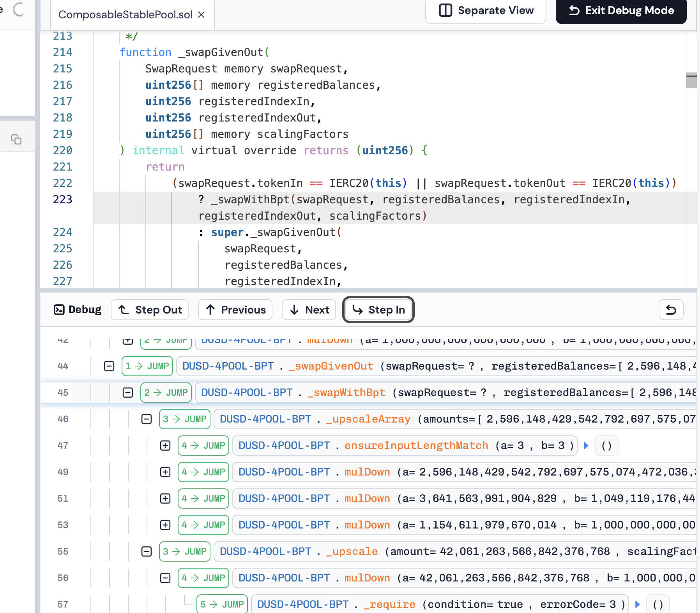Click the 3 → JUMP badge beside _upscaleArray
Image resolution: width=700 pixels, height=613 pixels.
tap(185, 419)
